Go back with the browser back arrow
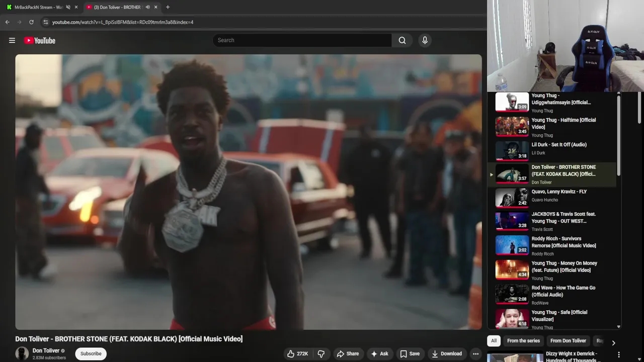 point(7,22)
